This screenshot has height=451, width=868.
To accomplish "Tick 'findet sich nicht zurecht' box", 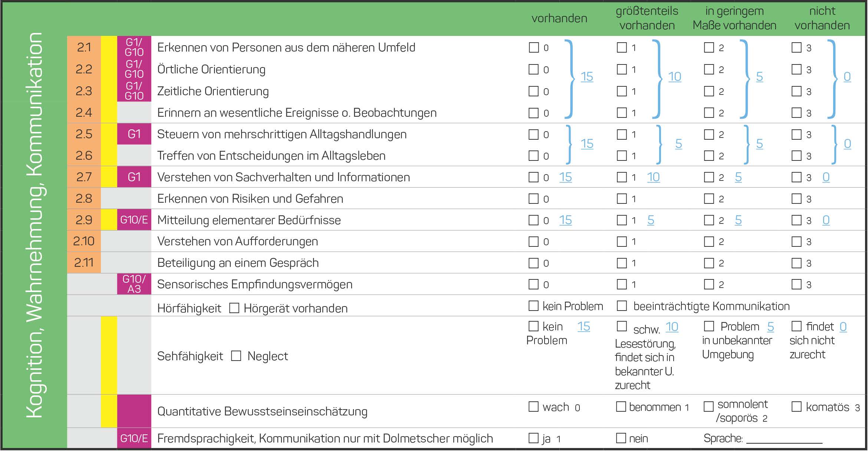I will [x=796, y=326].
